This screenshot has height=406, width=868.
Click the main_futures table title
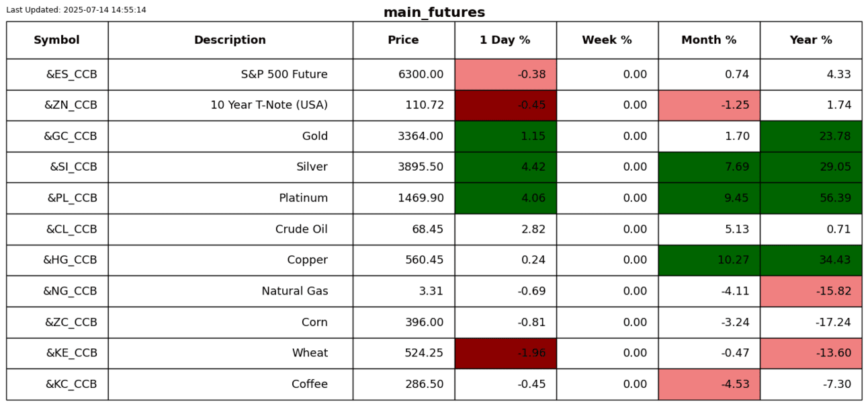coord(434,13)
